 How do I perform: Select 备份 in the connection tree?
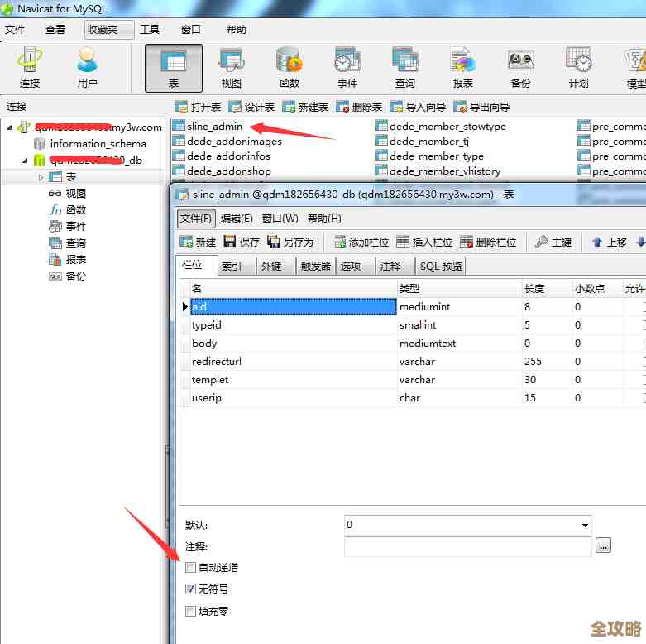click(x=76, y=276)
